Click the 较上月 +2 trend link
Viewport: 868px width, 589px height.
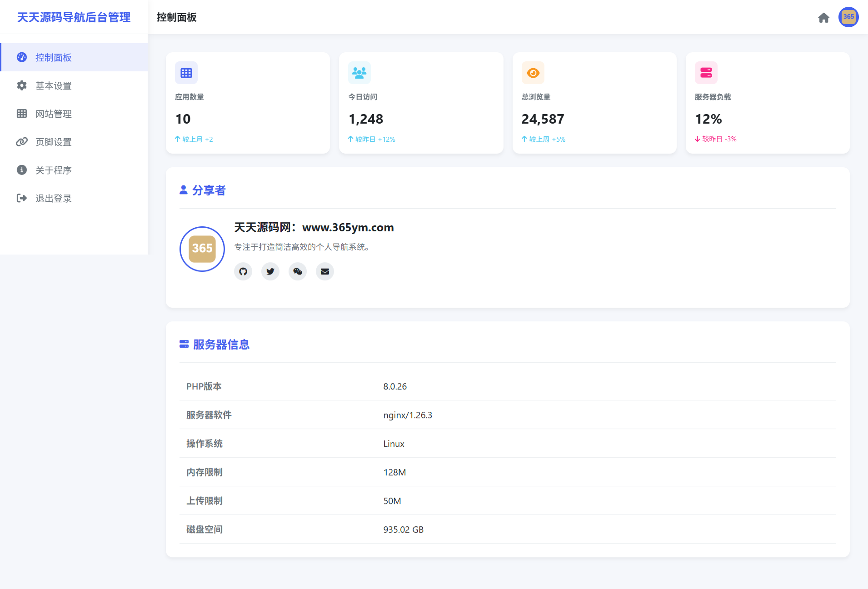click(x=194, y=139)
